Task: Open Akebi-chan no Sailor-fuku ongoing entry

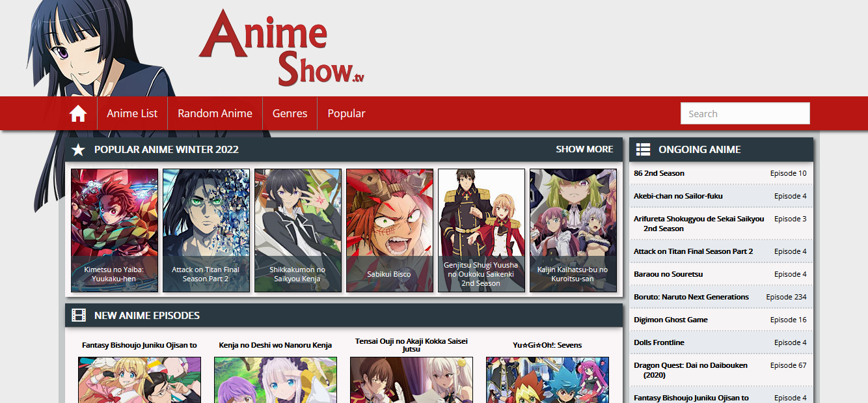Action: 678,196
